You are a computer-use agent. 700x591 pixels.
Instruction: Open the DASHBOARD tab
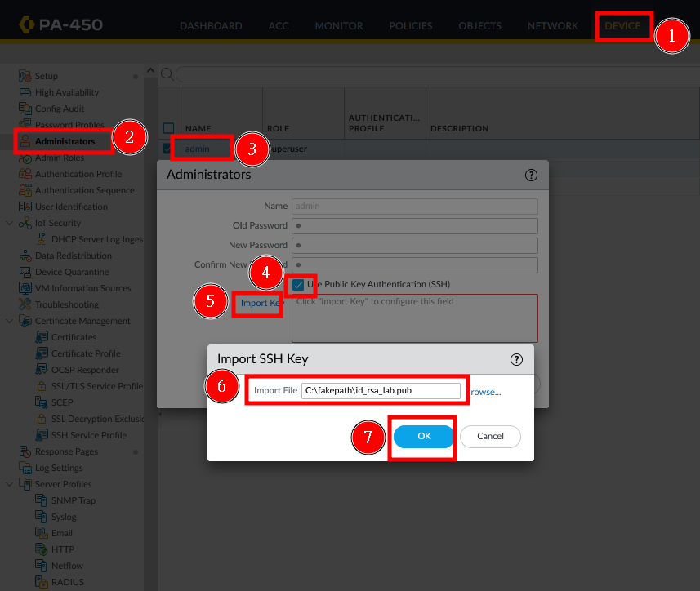(211, 26)
